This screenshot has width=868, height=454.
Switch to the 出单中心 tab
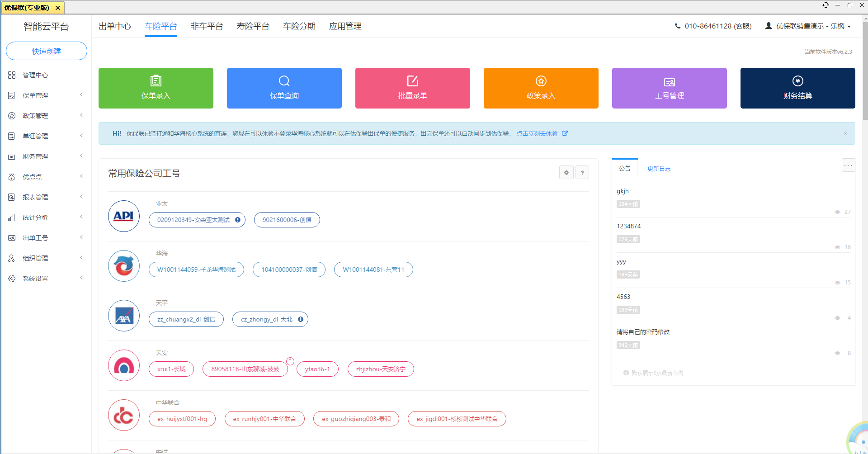point(115,26)
